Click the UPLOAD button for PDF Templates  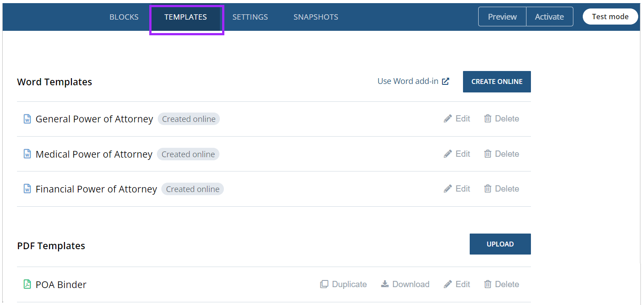point(500,244)
